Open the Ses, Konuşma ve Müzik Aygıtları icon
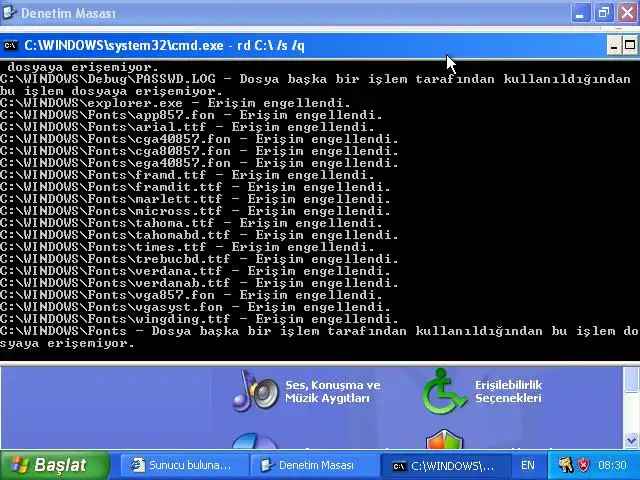Image resolution: width=640 pixels, height=480 pixels. [255, 391]
